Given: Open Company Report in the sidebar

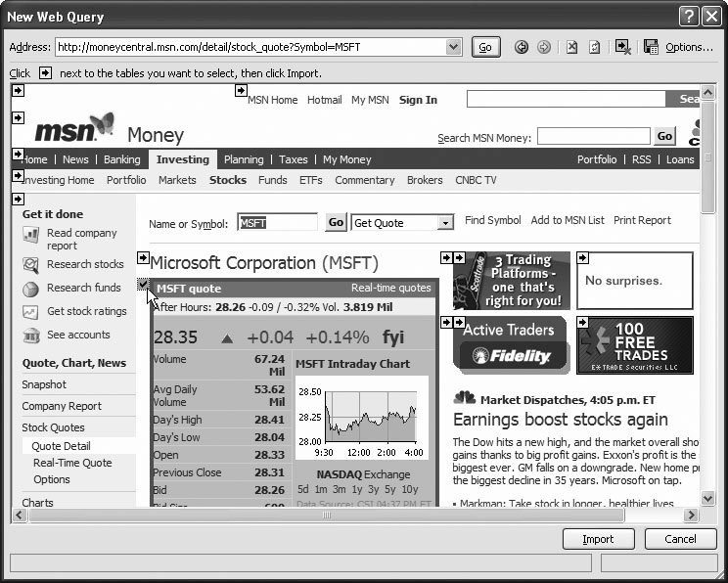Looking at the screenshot, I should click(62, 406).
